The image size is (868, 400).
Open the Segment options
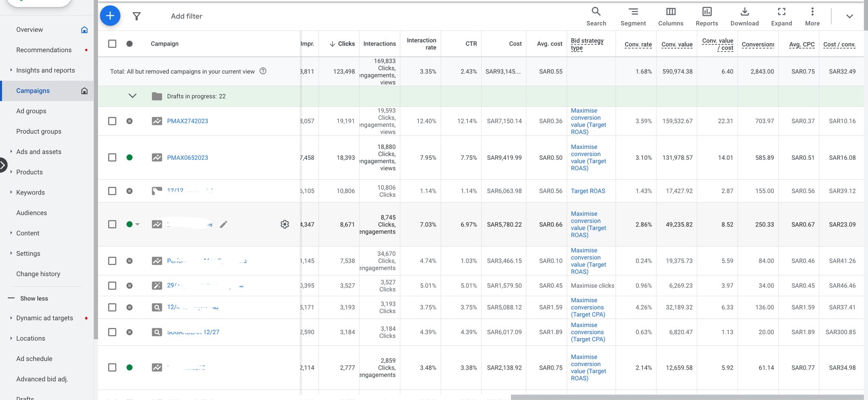(x=633, y=17)
